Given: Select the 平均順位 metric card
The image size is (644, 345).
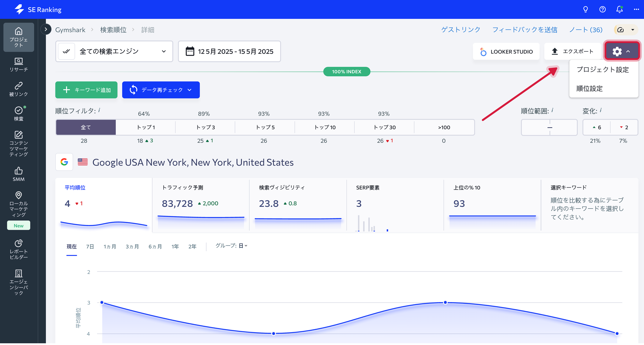Looking at the screenshot, I should (104, 206).
